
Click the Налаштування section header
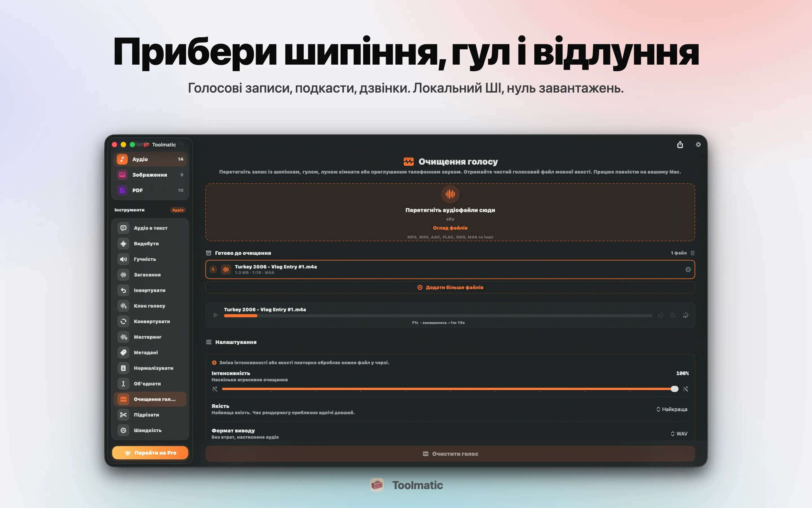pyautogui.click(x=231, y=342)
